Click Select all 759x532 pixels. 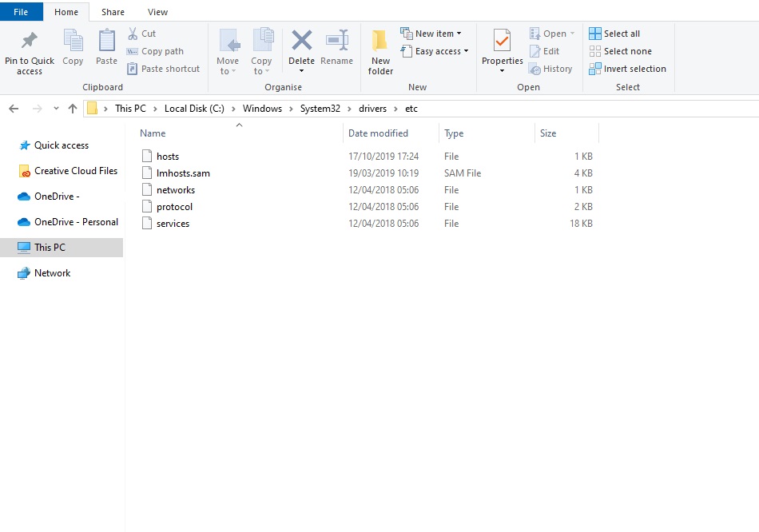click(x=614, y=34)
